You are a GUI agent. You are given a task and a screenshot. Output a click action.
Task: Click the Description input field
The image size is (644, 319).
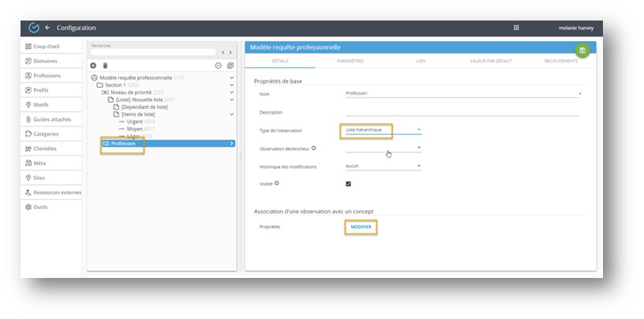coord(462,112)
